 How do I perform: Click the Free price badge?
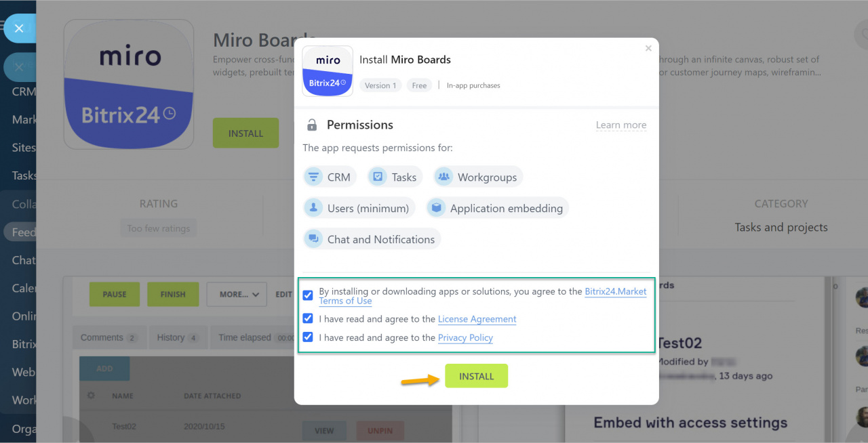click(420, 85)
